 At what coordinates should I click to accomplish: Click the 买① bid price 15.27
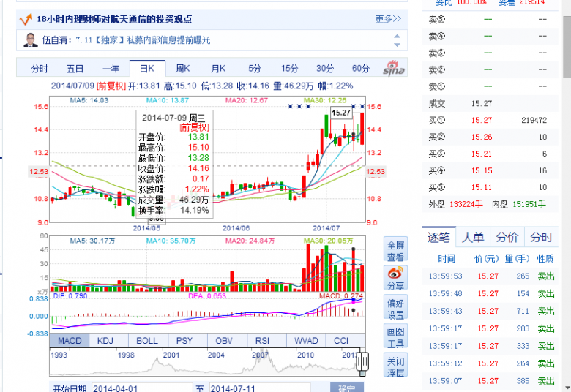click(482, 120)
